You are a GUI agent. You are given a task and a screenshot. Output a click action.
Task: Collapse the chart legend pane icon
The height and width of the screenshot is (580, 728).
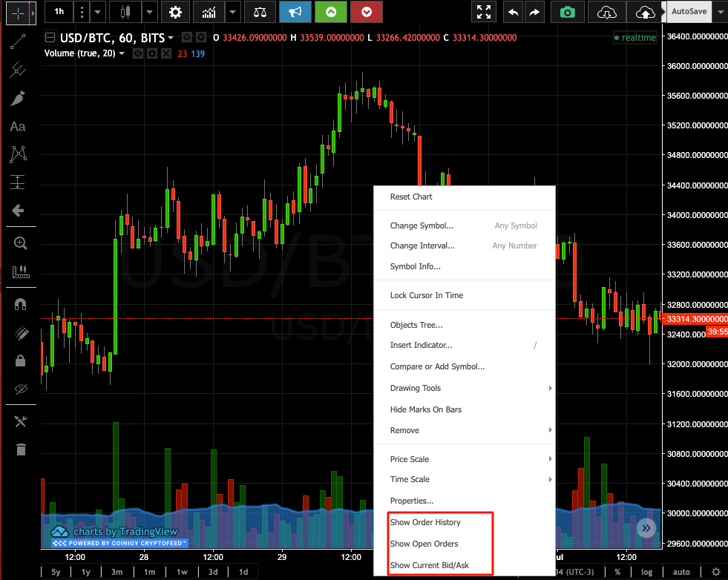coord(50,38)
